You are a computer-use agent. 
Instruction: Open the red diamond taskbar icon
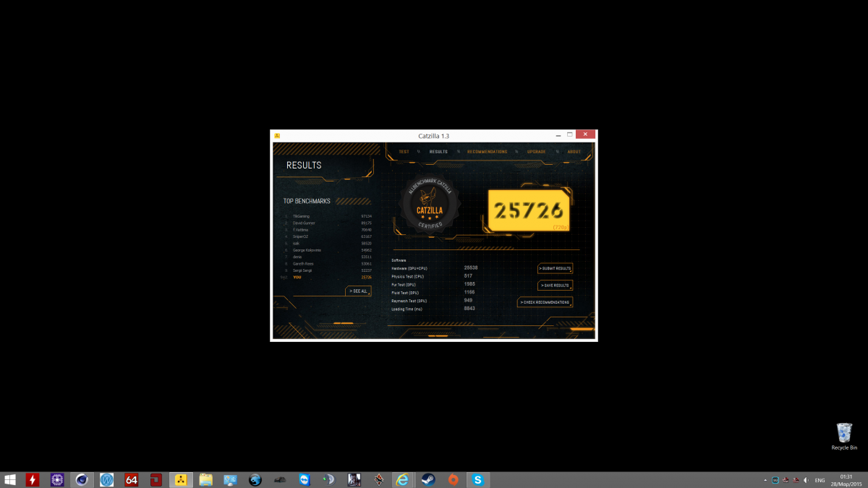tap(379, 479)
